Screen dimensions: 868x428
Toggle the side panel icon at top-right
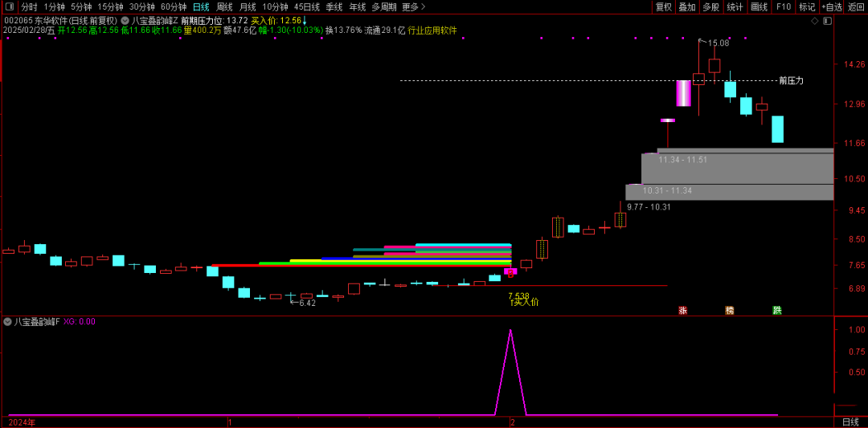pyautogui.click(x=826, y=21)
